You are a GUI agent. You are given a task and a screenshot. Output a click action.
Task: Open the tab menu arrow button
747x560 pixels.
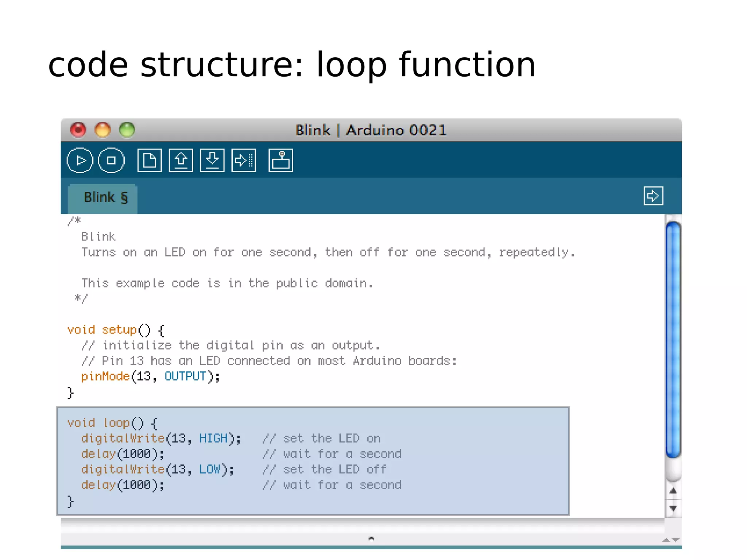653,196
